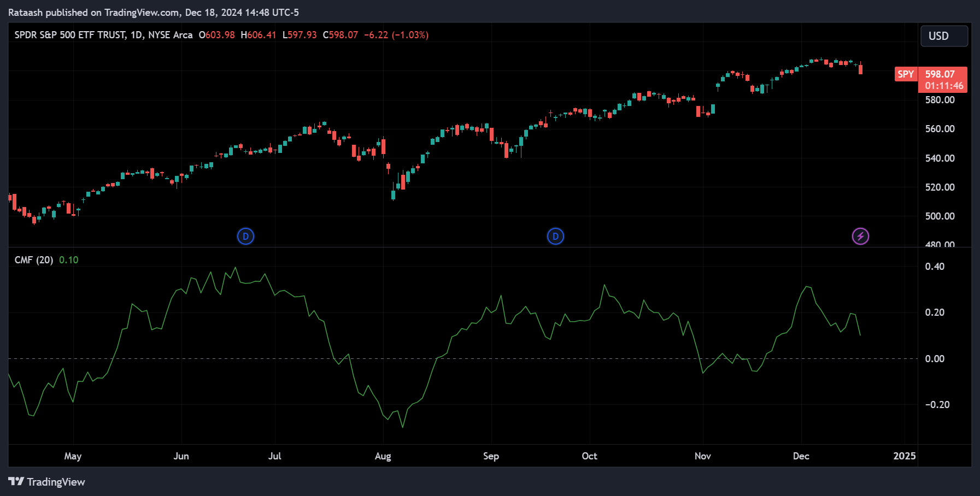The width and height of the screenshot is (980, 496).
Task: Click the purple lightning bolt event marker
Action: point(860,237)
